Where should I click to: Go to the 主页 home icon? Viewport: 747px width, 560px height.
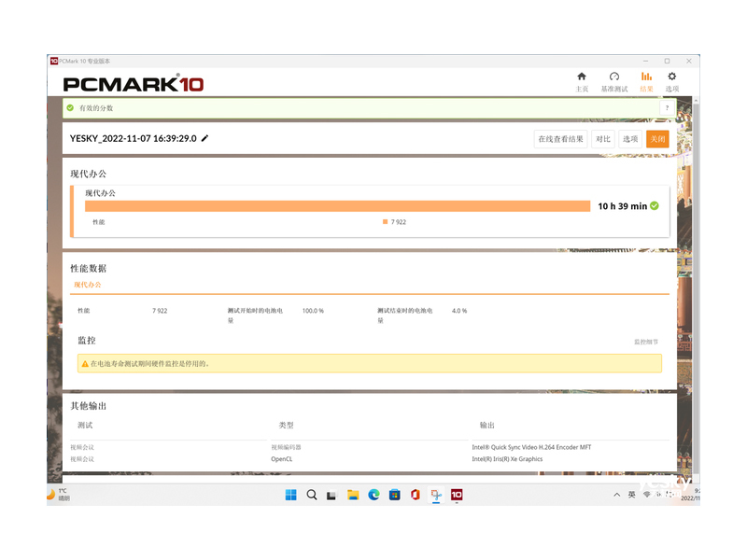tap(581, 77)
